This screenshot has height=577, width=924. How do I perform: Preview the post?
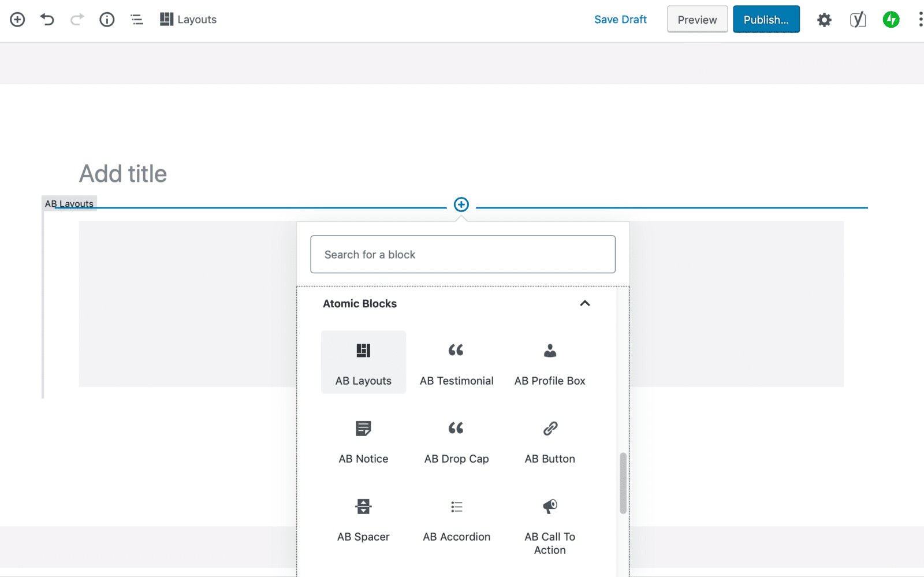697,19
